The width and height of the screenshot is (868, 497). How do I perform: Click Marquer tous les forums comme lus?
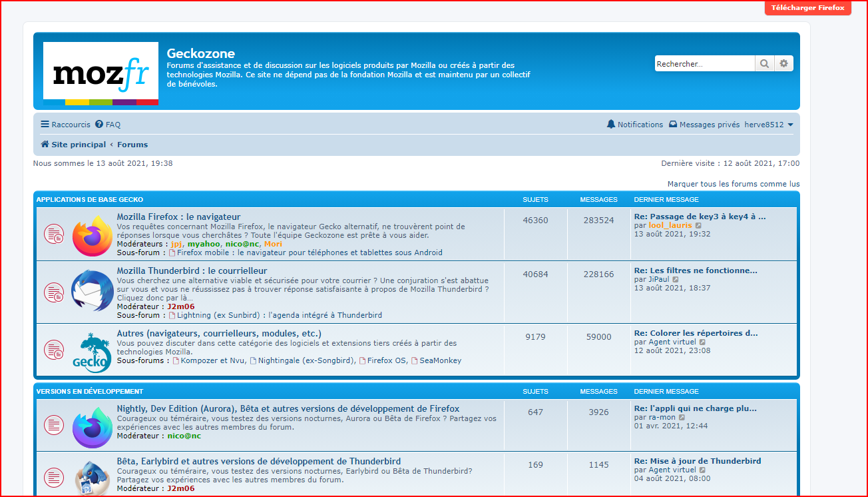click(734, 184)
